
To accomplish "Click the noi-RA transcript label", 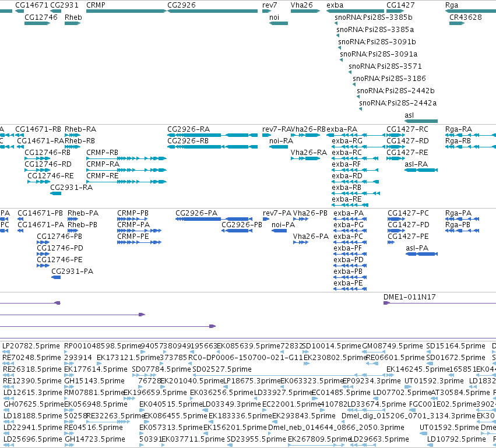I will 281,140.
